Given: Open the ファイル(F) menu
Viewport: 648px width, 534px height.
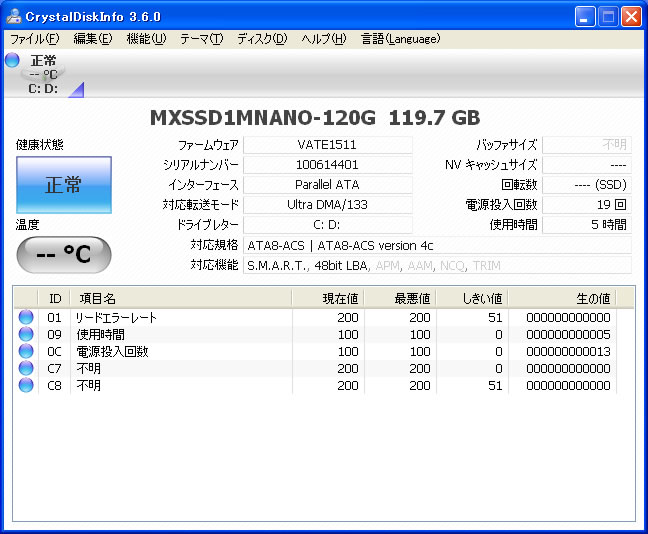Looking at the screenshot, I should point(35,39).
